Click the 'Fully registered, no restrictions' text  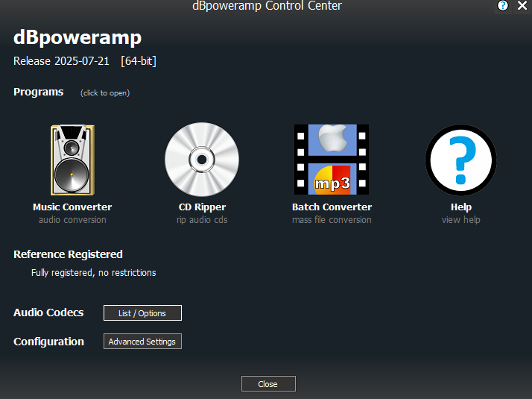[x=93, y=273]
